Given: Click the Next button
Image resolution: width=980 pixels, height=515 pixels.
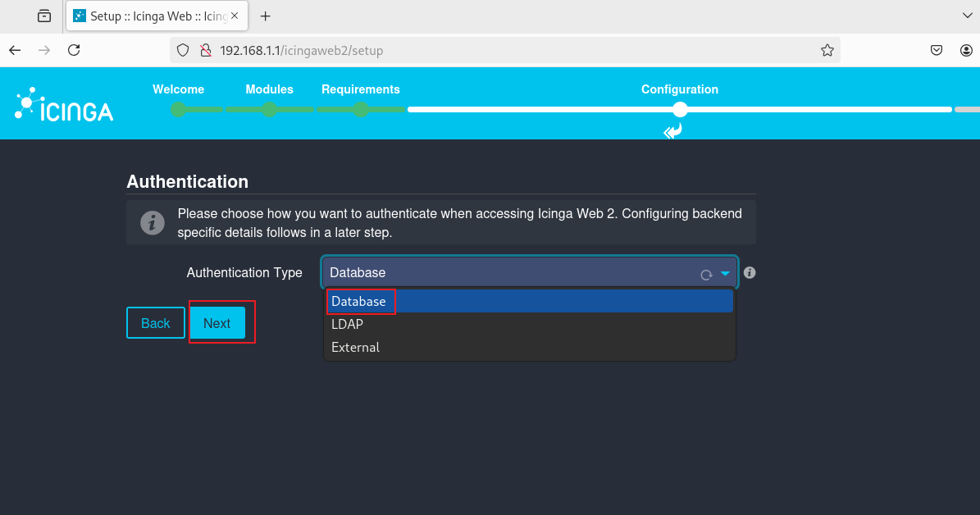Looking at the screenshot, I should (217, 323).
